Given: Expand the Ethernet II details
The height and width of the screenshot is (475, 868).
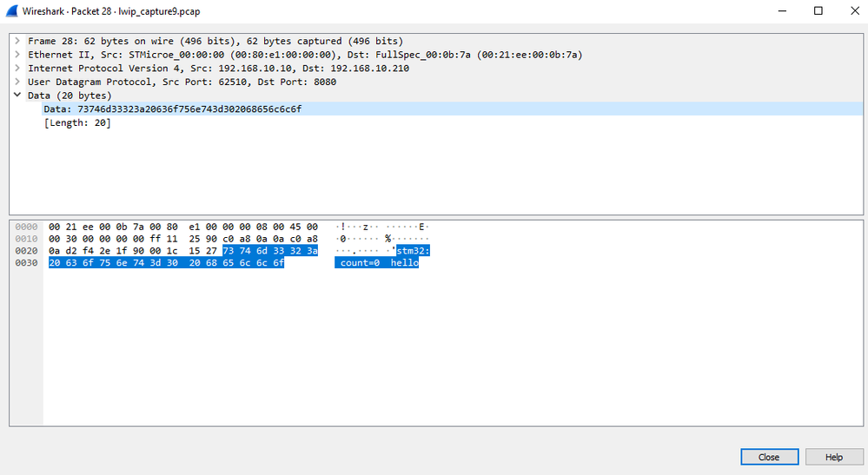Looking at the screenshot, I should pyautogui.click(x=17, y=54).
